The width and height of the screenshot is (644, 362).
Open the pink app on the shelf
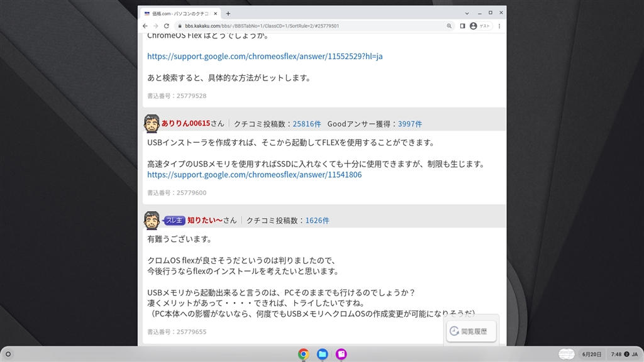(x=341, y=354)
